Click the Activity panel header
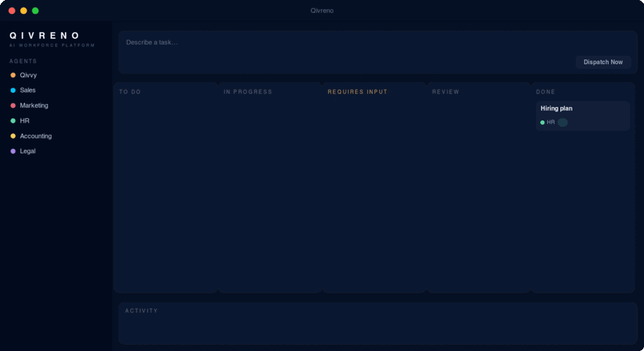Viewport: 644px width, 351px height. 141,311
